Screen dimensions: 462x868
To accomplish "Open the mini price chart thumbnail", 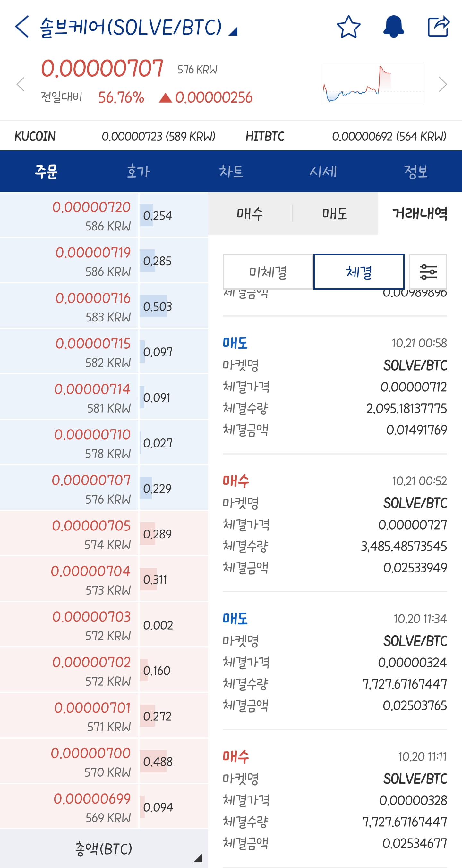I will (x=374, y=84).
